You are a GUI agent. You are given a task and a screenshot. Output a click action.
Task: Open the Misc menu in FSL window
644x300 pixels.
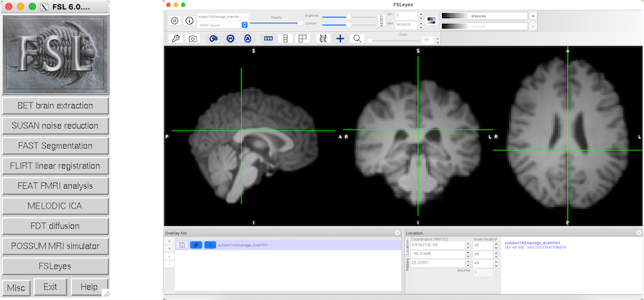(x=17, y=288)
